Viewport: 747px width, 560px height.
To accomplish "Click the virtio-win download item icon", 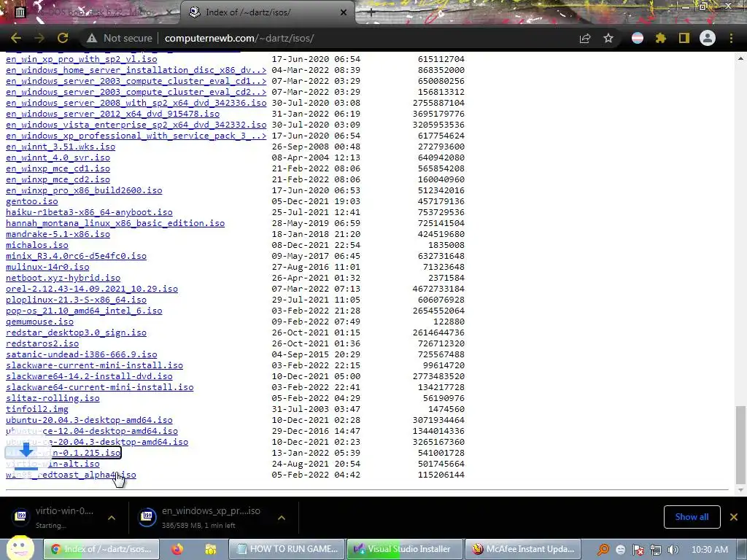I will click(21, 516).
